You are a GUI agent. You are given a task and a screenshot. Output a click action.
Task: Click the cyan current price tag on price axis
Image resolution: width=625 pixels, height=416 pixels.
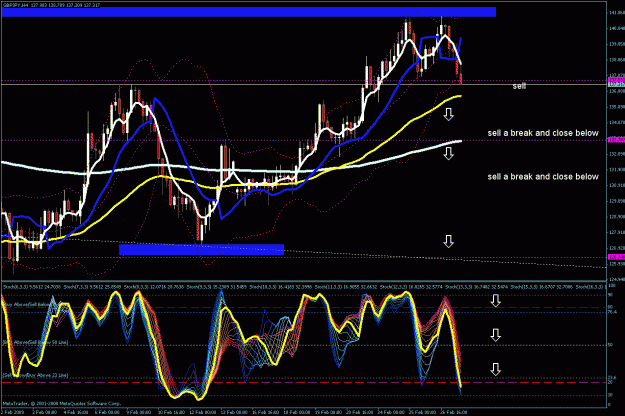click(x=616, y=84)
